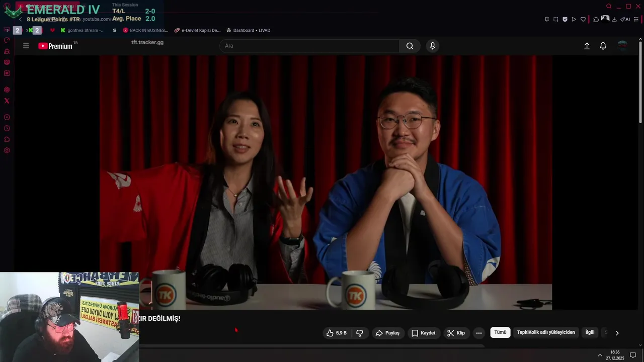
Task: Play or pause the video frame
Action: [x=326, y=182]
